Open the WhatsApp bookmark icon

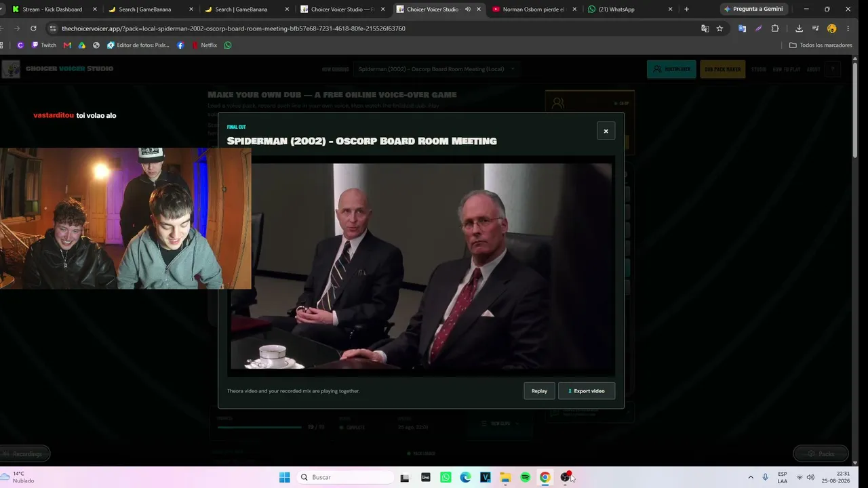228,45
